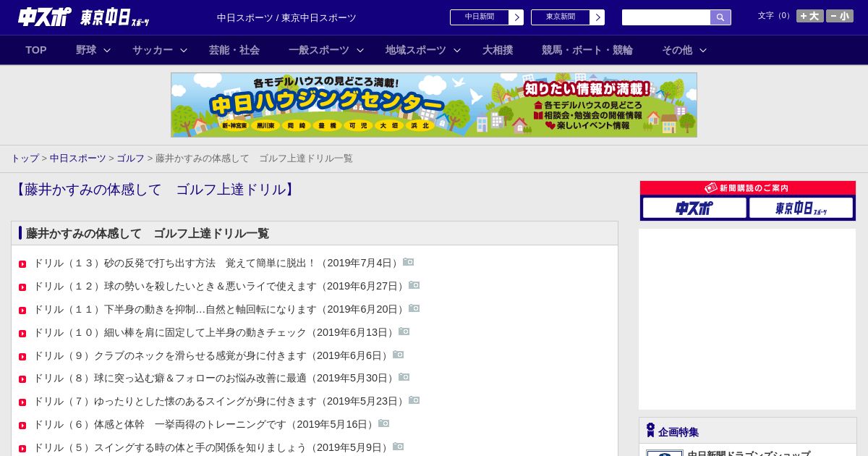Image resolution: width=868 pixels, height=456 pixels.
Task: Click the トップ breadcrumb link
Action: (x=25, y=159)
